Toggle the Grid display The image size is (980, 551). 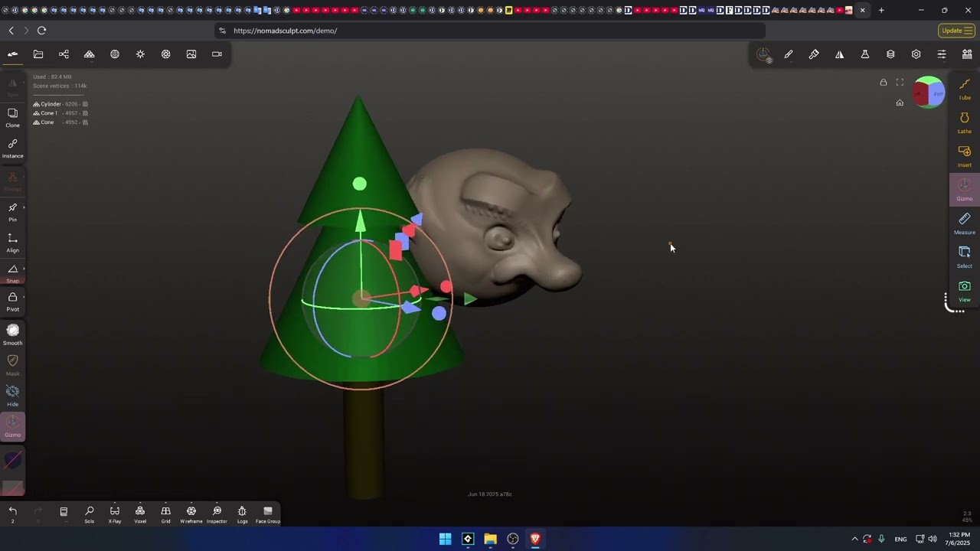pos(165,514)
